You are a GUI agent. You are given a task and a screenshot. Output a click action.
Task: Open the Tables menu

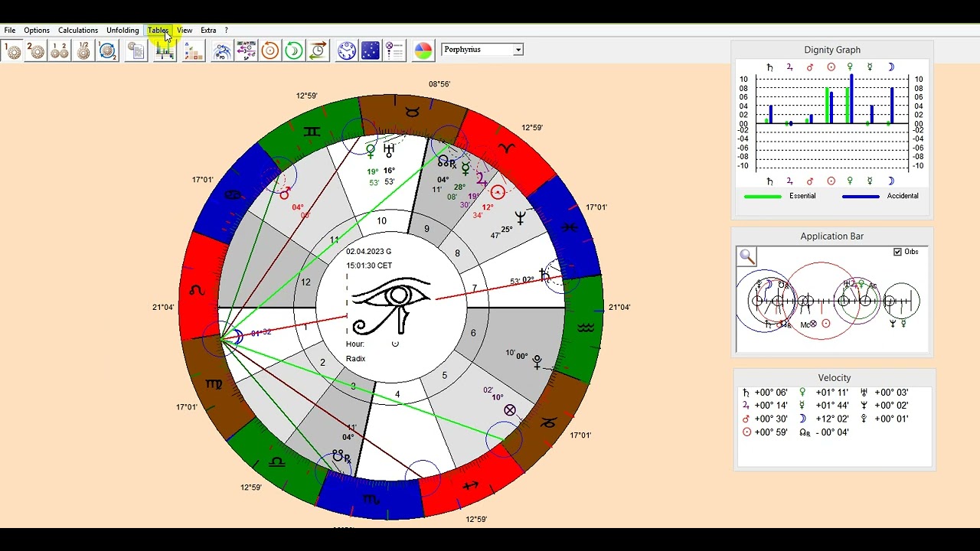click(x=158, y=31)
